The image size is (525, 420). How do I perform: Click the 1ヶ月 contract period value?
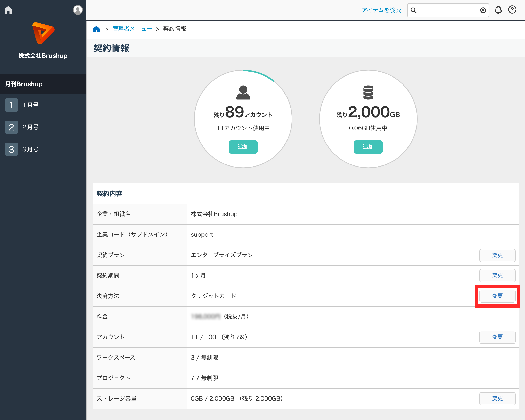point(198,276)
